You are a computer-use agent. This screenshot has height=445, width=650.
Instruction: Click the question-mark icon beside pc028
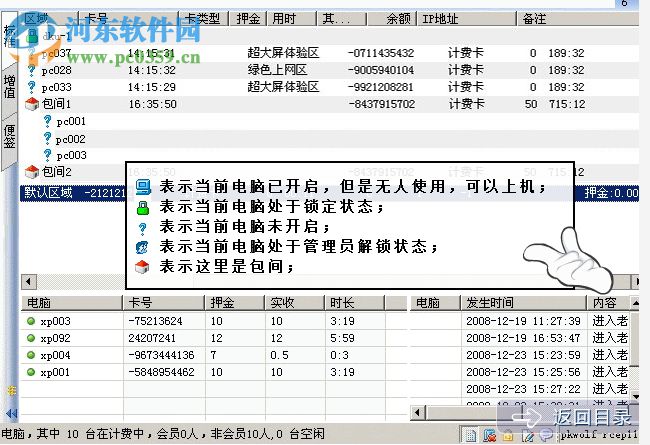coord(32,70)
